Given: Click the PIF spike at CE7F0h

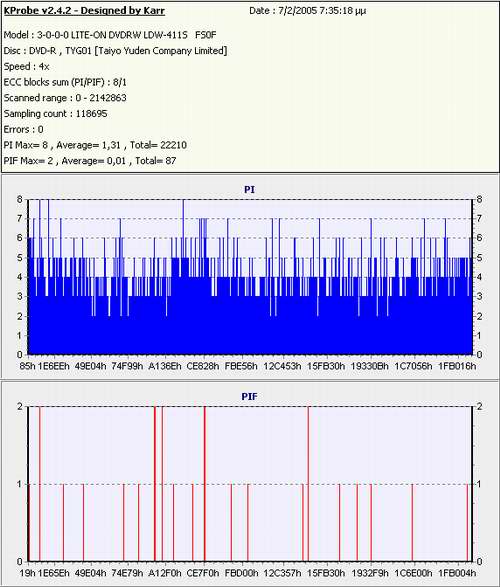Looking at the screenshot, I should tap(204, 484).
